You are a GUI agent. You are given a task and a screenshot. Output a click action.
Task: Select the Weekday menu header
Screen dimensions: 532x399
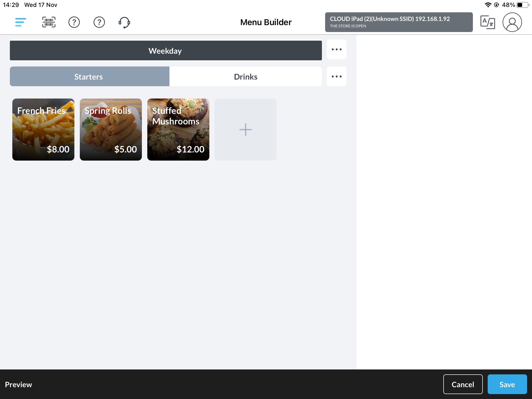click(165, 50)
